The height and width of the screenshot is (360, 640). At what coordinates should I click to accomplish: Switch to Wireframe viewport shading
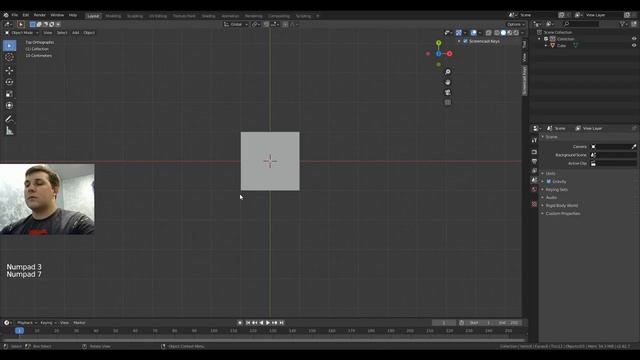click(x=497, y=33)
